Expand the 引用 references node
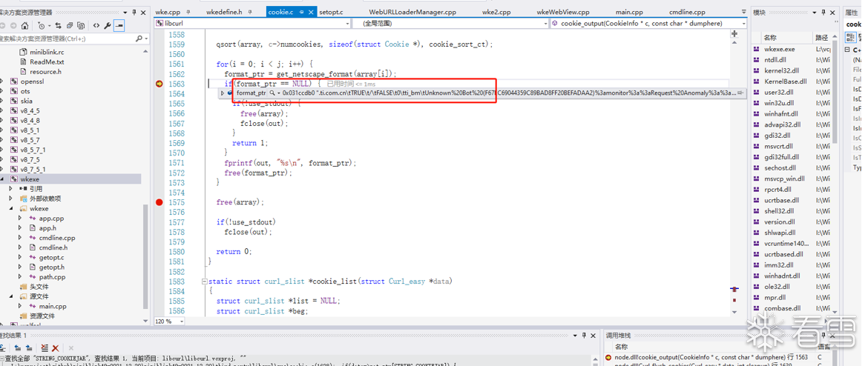Image resolution: width=868 pixels, height=366 pixels. point(11,189)
